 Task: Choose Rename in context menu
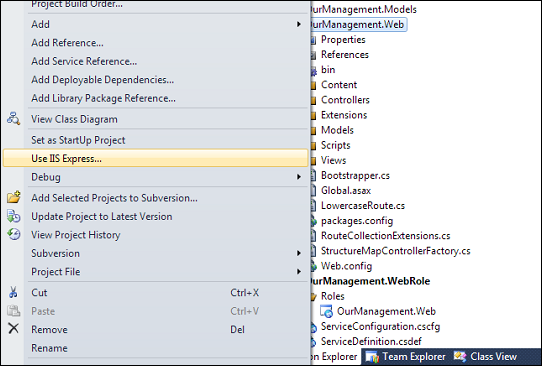coord(49,348)
